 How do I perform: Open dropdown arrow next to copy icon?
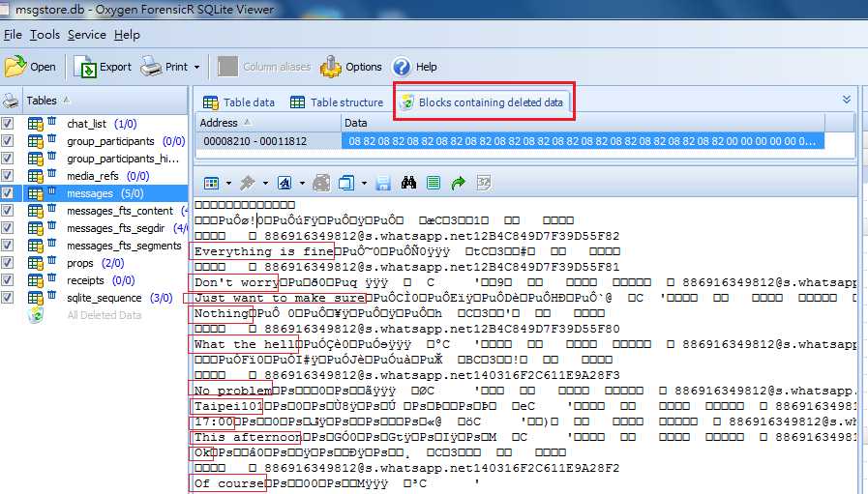[x=364, y=183]
